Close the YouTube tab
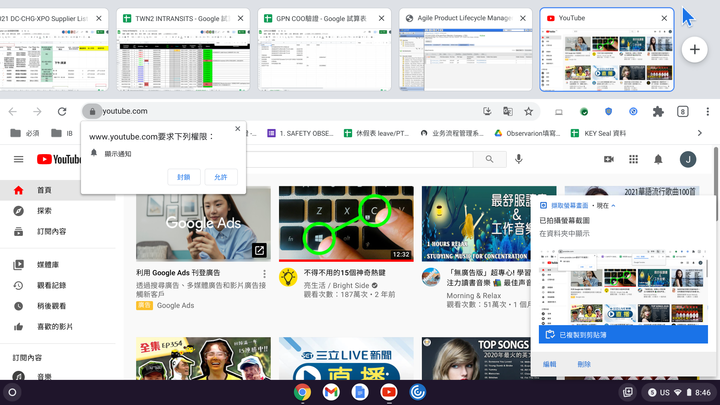720x405 pixels. click(664, 18)
